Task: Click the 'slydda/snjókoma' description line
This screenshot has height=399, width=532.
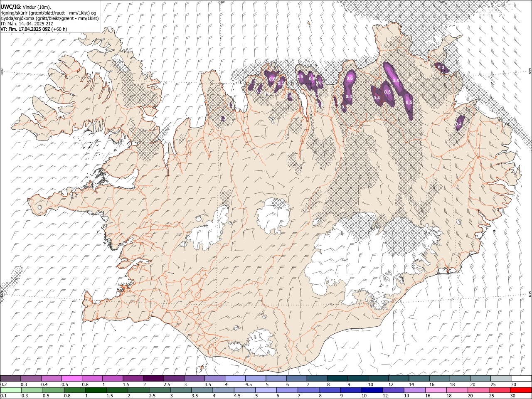Action: coord(49,18)
